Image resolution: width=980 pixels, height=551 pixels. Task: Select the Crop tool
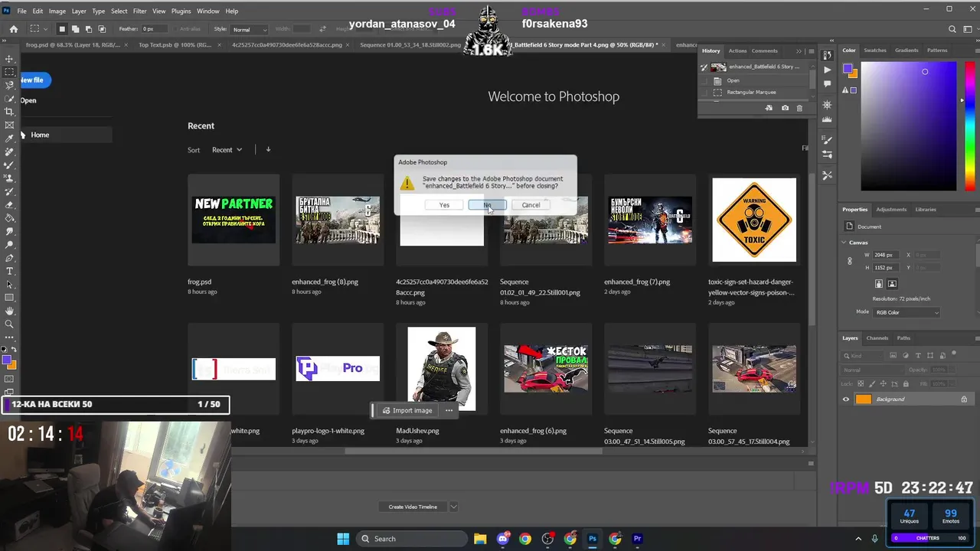click(9, 112)
